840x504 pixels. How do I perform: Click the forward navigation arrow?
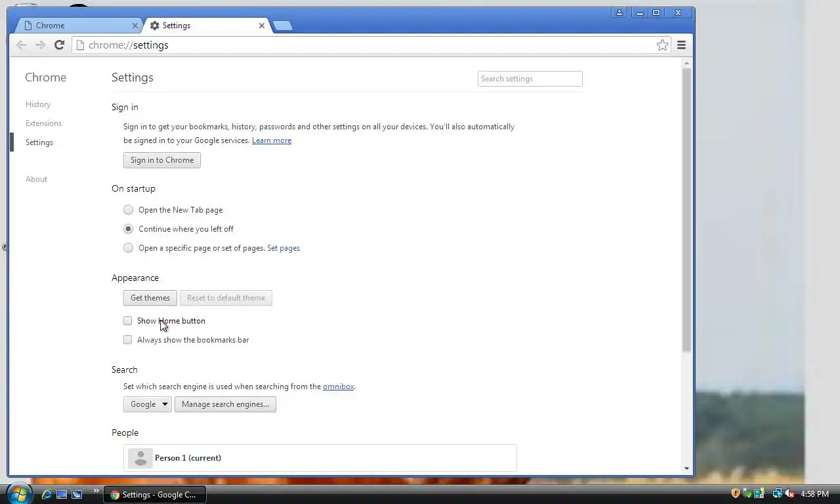[x=40, y=45]
